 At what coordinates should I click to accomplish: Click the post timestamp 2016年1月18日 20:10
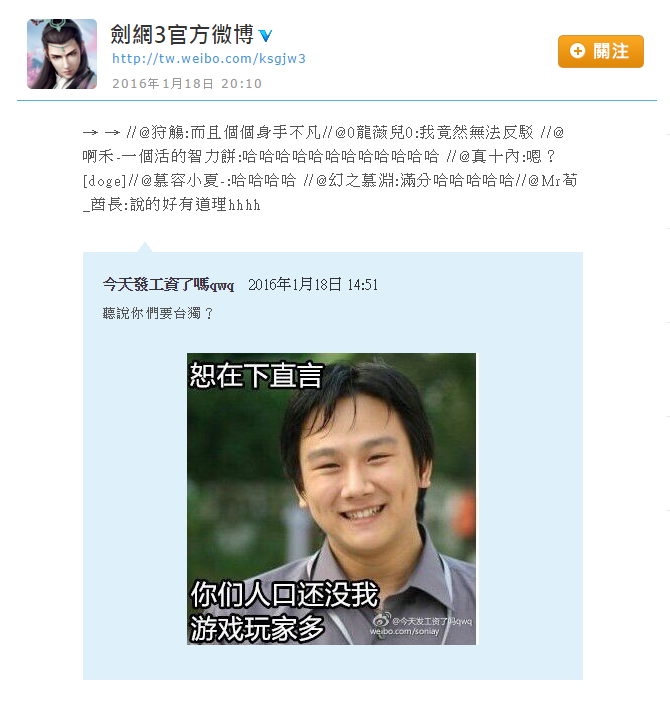pos(187,84)
